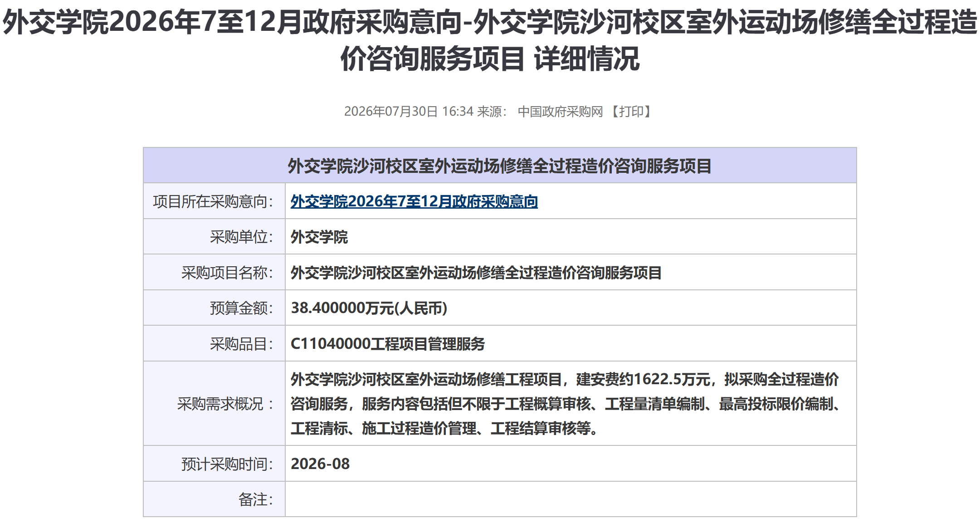This screenshot has width=980, height=523.
Task: Click the page title heading 外交学院2026年7至12月政府采购意向
Action: click(490, 40)
